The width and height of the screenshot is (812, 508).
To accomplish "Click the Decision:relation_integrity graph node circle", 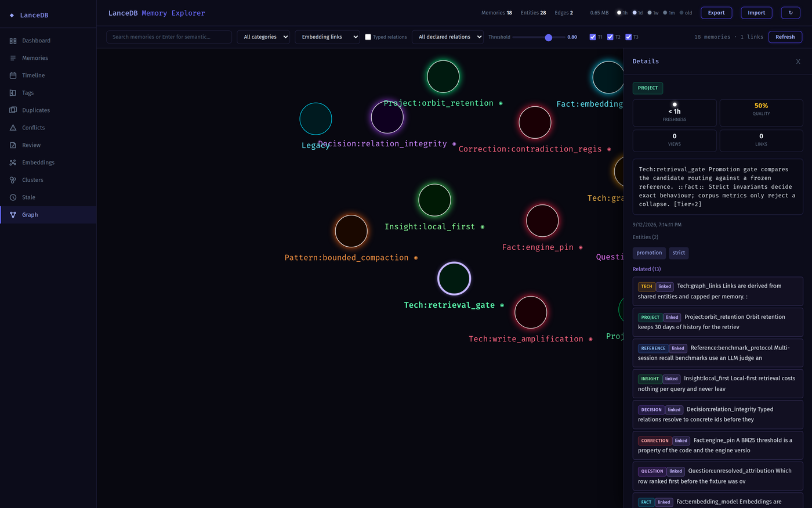I will click(x=387, y=117).
